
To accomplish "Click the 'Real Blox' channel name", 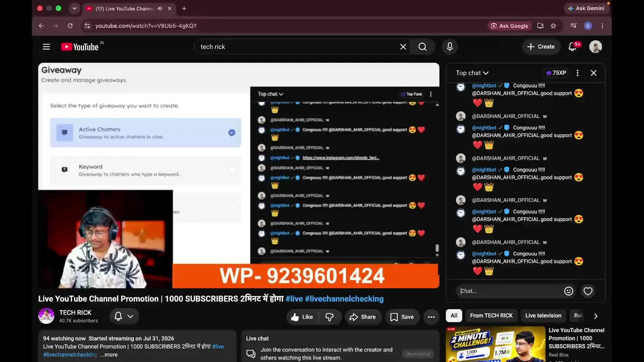I will tap(558, 355).
